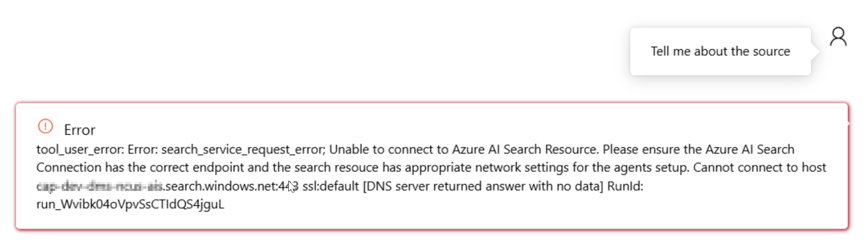
Task: Click the "Error" heading text
Action: (x=79, y=130)
